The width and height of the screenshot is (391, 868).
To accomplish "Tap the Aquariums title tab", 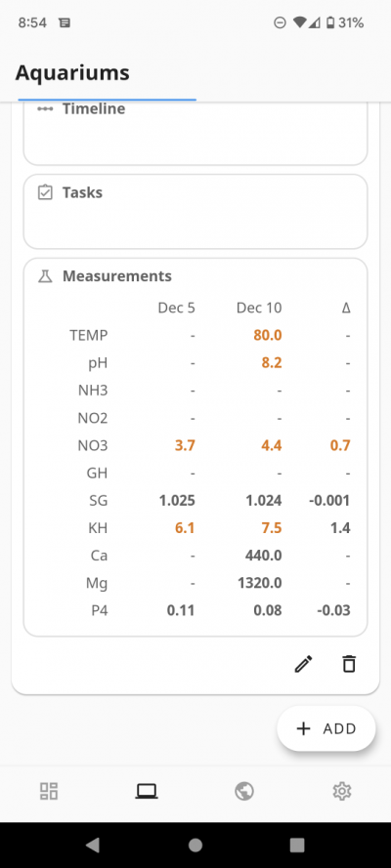I will (72, 72).
